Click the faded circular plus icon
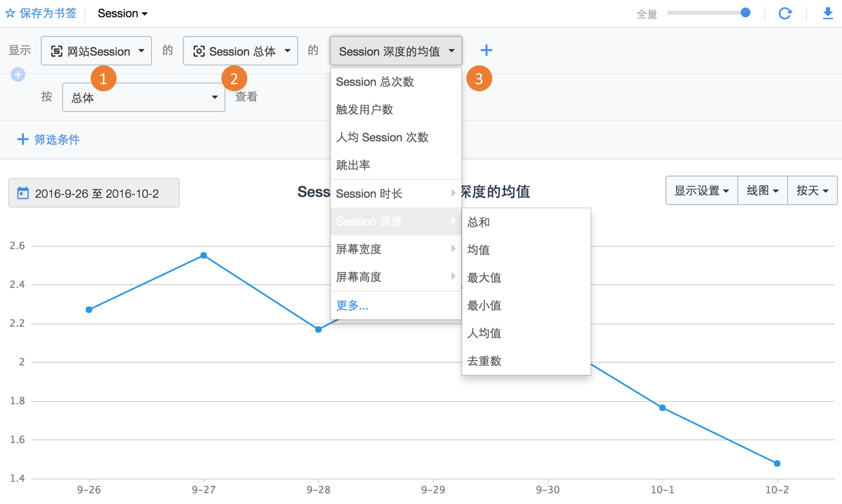842x504 pixels. pos(18,75)
